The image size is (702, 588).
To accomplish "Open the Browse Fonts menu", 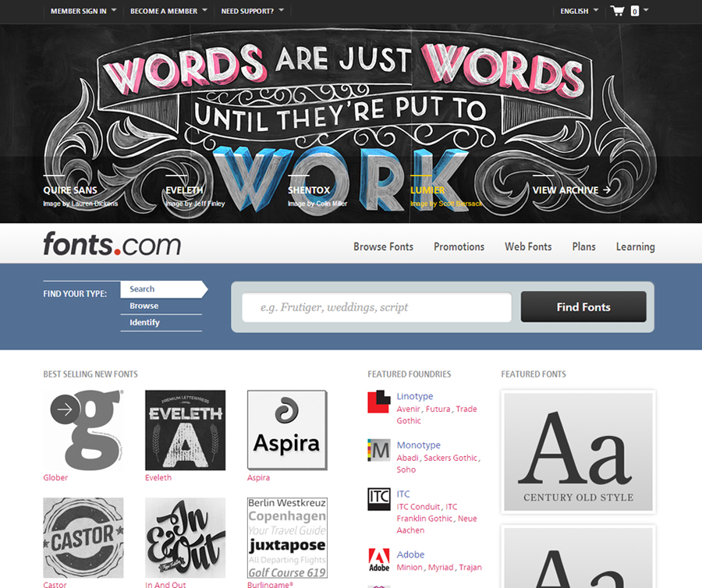I will pyautogui.click(x=383, y=246).
